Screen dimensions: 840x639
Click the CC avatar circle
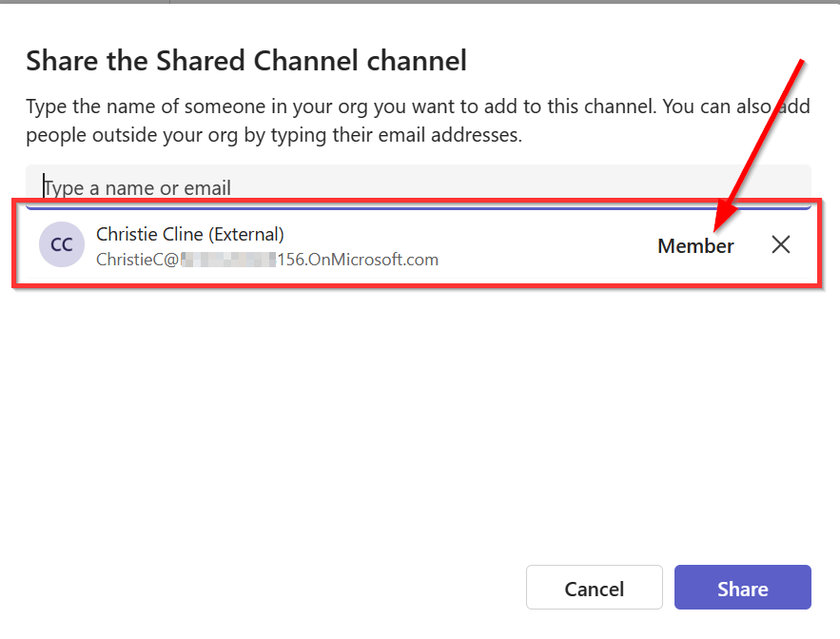pyautogui.click(x=61, y=245)
